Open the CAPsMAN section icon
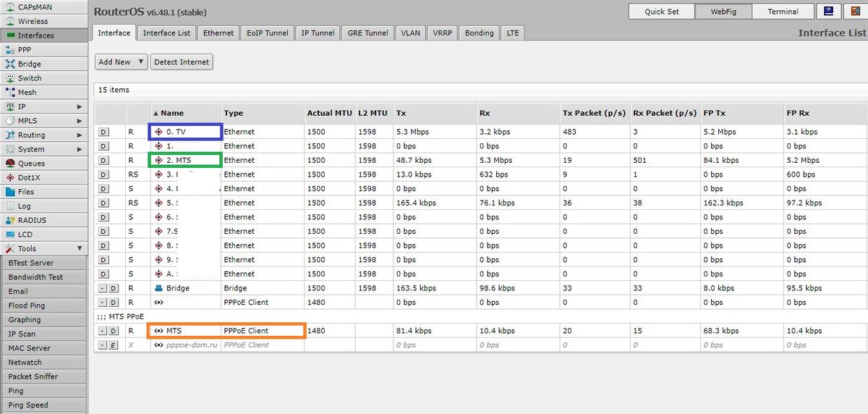868x414 pixels. pyautogui.click(x=10, y=7)
